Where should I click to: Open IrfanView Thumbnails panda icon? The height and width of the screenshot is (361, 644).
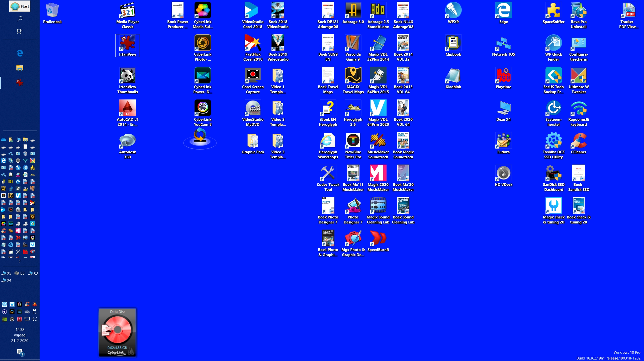pos(127,81)
